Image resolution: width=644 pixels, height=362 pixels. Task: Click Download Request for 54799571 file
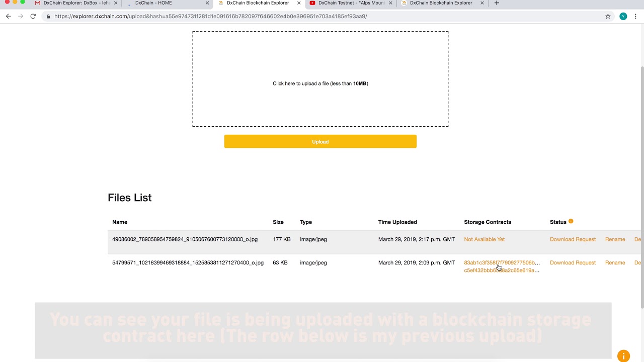tap(573, 262)
